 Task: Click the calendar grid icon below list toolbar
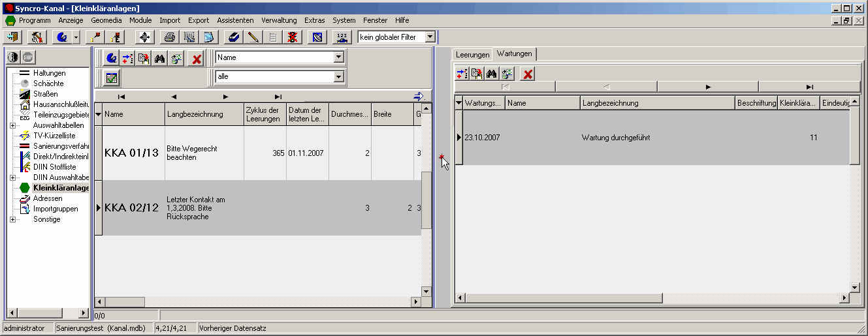pyautogui.click(x=112, y=78)
